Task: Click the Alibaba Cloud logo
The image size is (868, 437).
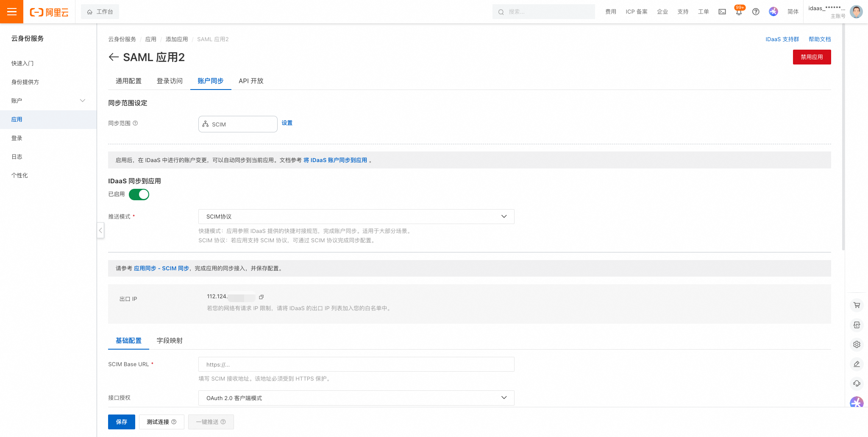Action: coord(49,12)
